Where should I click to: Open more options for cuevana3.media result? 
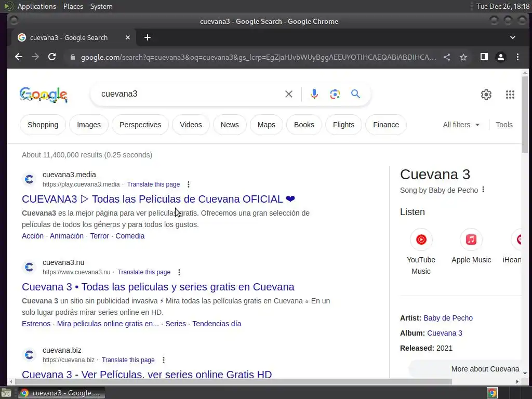[189, 184]
